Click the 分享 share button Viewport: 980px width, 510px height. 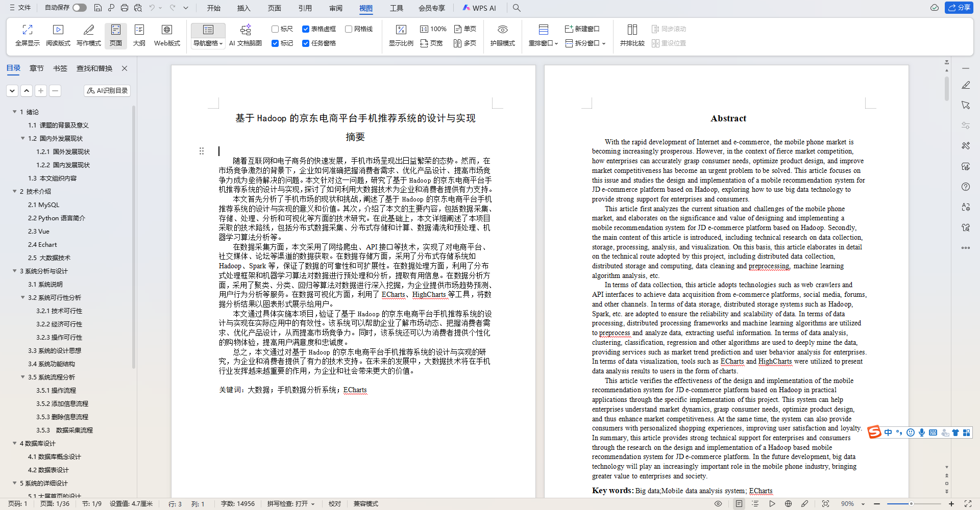tap(959, 8)
